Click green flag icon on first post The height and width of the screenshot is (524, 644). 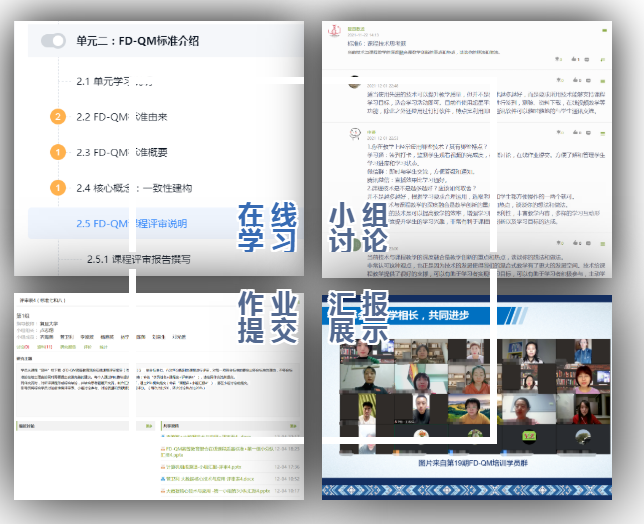click(603, 60)
